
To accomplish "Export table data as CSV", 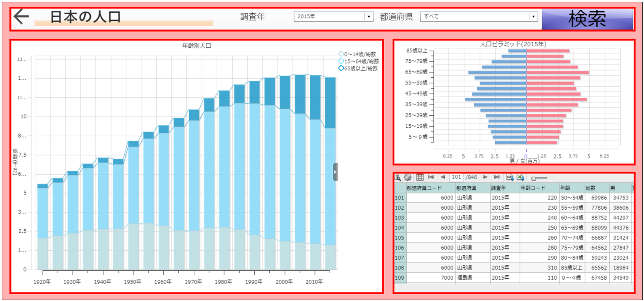I will [510, 178].
